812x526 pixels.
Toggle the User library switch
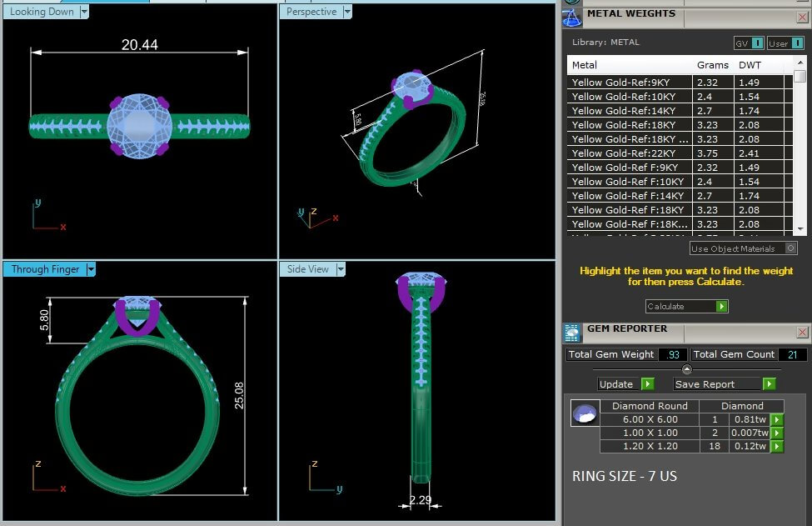(797, 43)
